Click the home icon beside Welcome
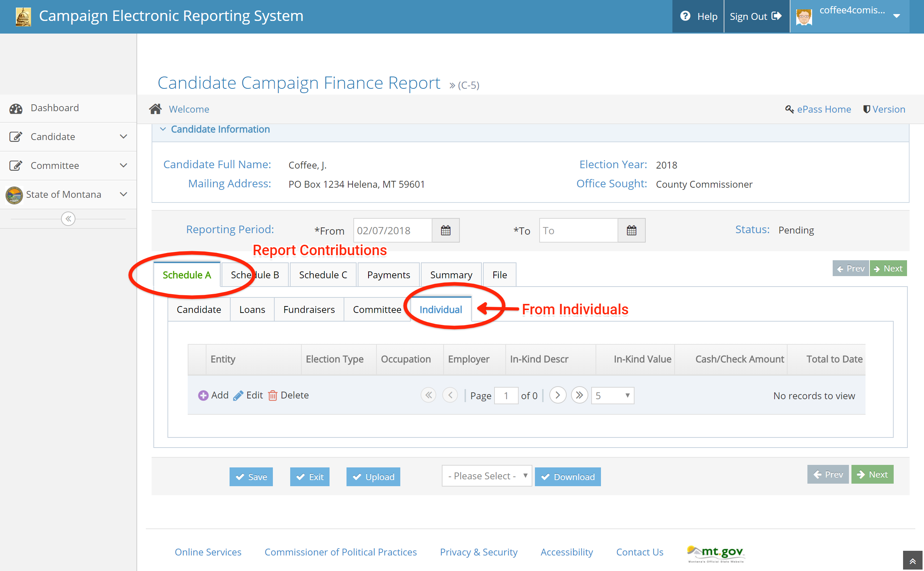924x571 pixels. coord(155,109)
